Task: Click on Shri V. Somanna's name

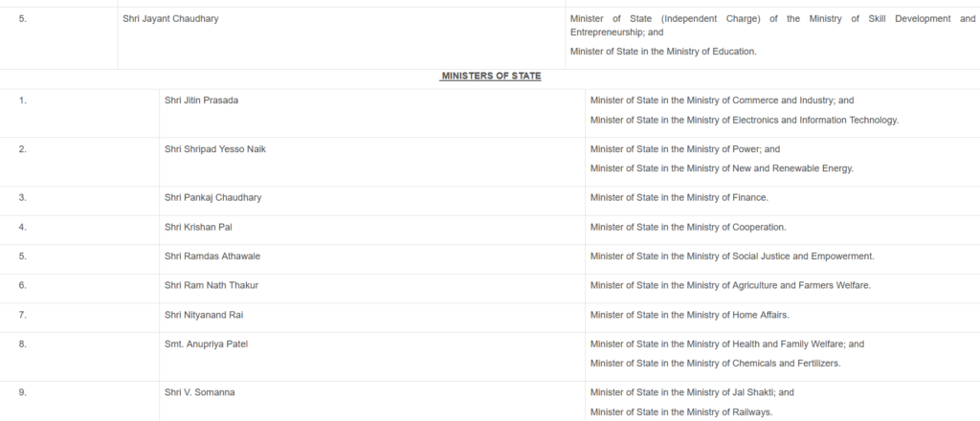Action: (x=199, y=392)
